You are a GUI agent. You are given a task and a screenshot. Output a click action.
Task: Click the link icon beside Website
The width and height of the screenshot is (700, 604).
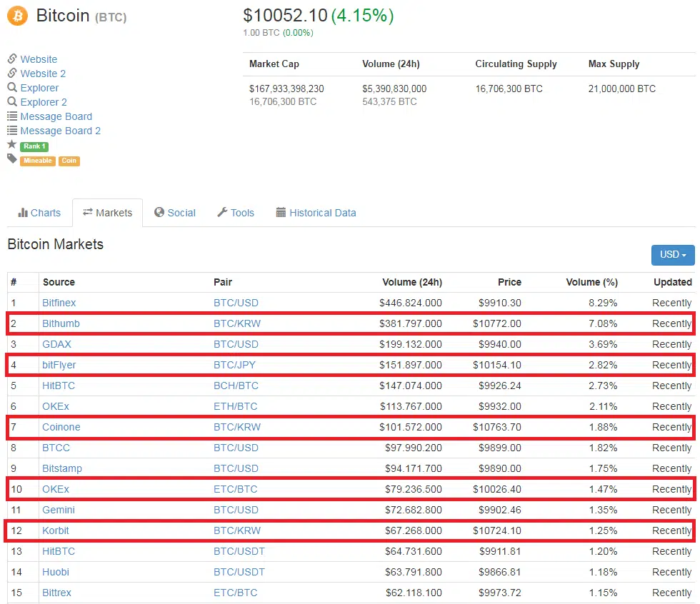12,59
